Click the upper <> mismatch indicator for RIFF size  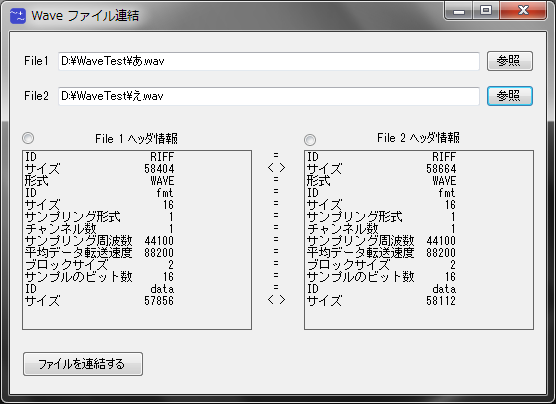pos(277,168)
